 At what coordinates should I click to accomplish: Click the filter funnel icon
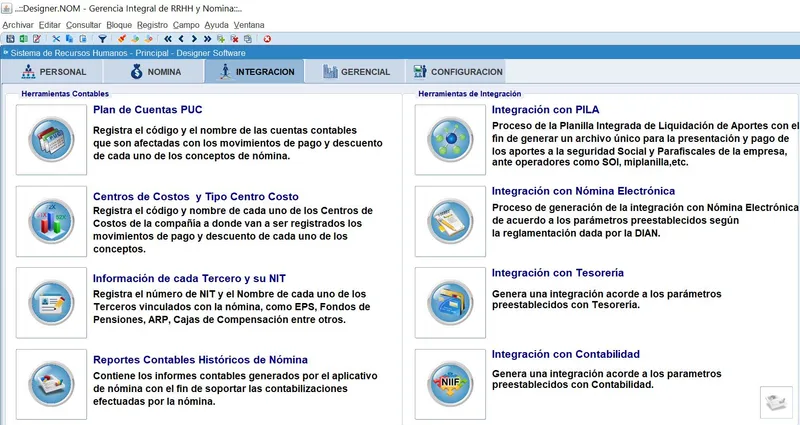[x=103, y=39]
